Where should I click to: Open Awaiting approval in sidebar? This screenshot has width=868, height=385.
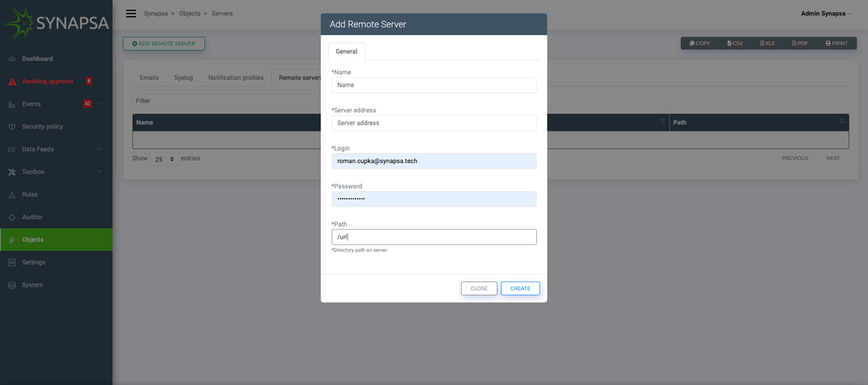click(48, 81)
